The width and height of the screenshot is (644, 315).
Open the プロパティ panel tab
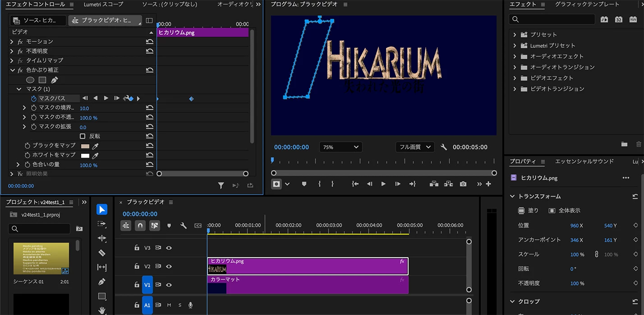tap(523, 161)
